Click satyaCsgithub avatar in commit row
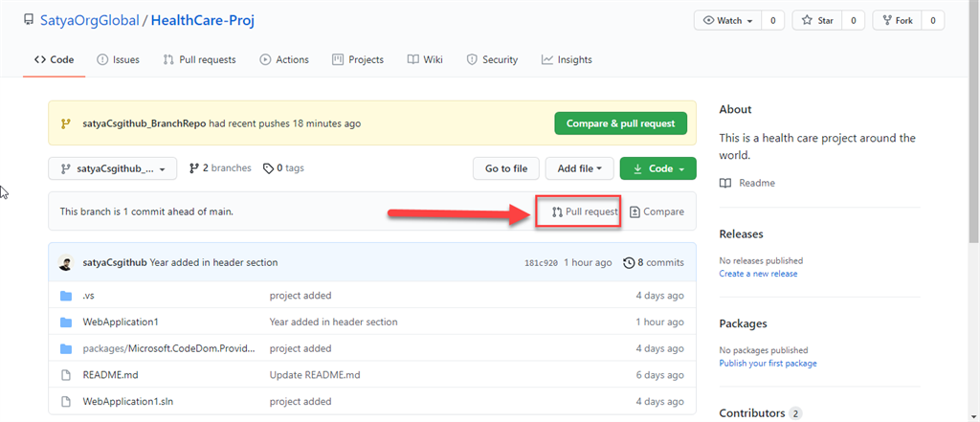 click(x=66, y=262)
